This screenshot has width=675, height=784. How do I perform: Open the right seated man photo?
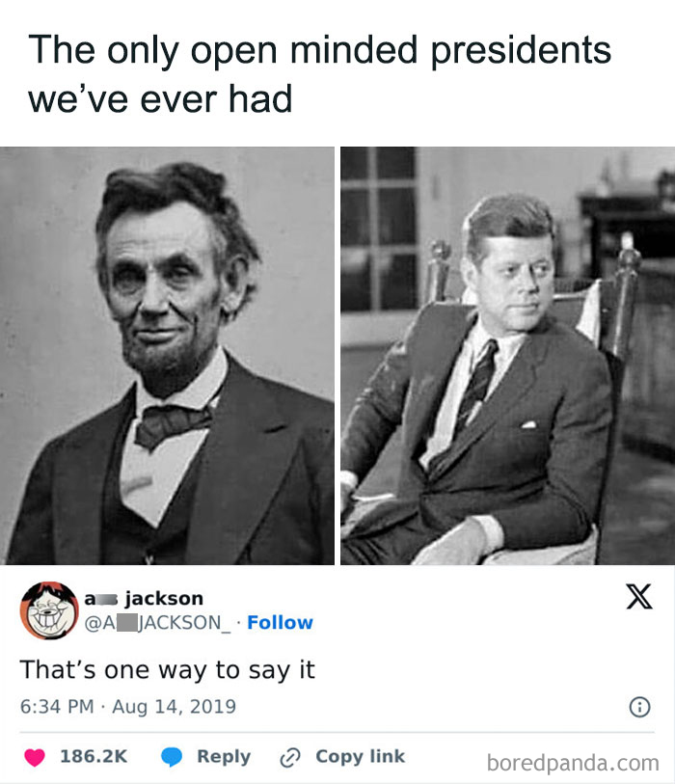[x=507, y=356]
